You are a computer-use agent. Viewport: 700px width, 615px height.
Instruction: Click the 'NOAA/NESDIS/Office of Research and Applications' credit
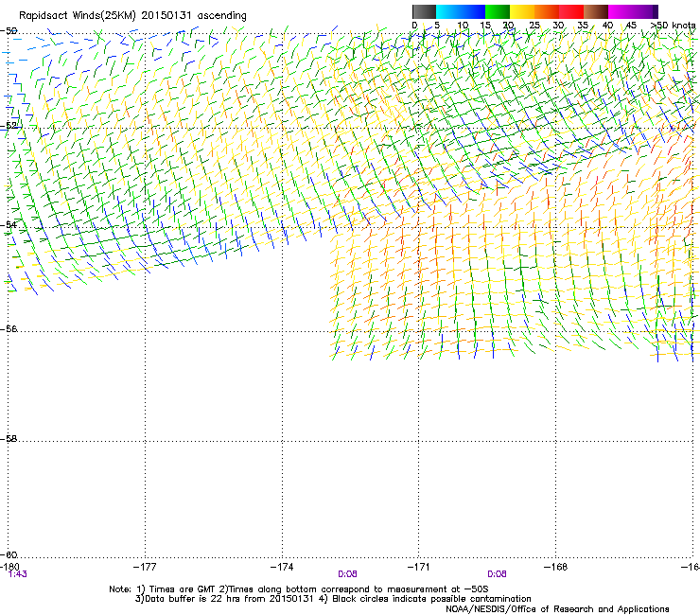(x=557, y=608)
